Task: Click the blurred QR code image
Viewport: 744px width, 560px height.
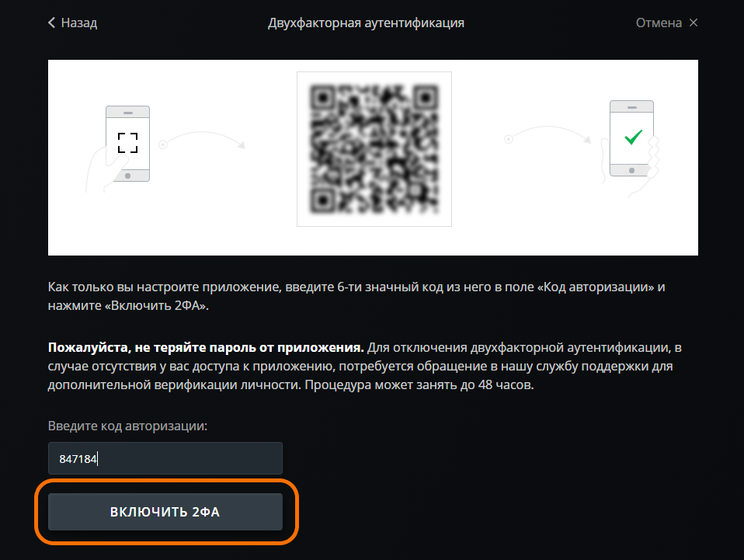Action: pyautogui.click(x=374, y=149)
